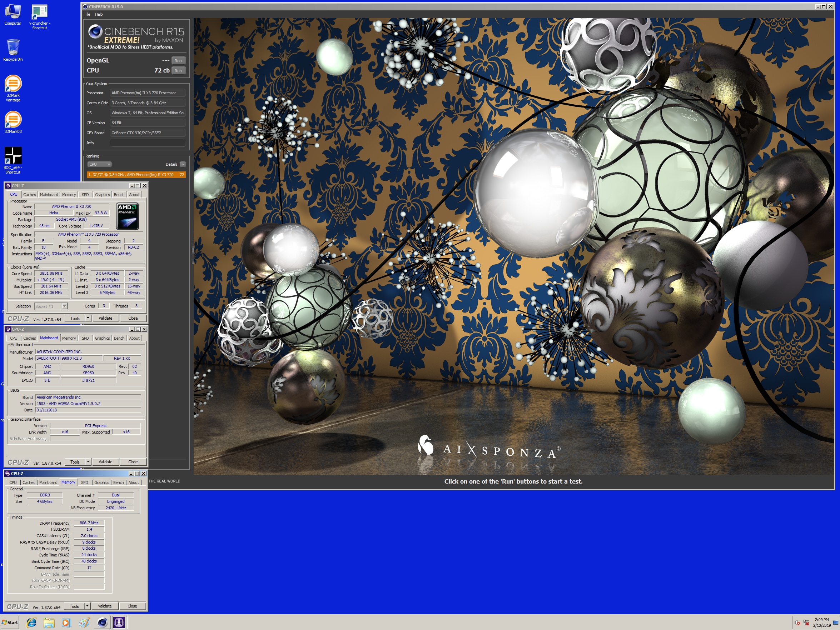The image size is (840, 630).
Task: Click Close button in Mainboard CPU-Z window
Action: tap(133, 462)
